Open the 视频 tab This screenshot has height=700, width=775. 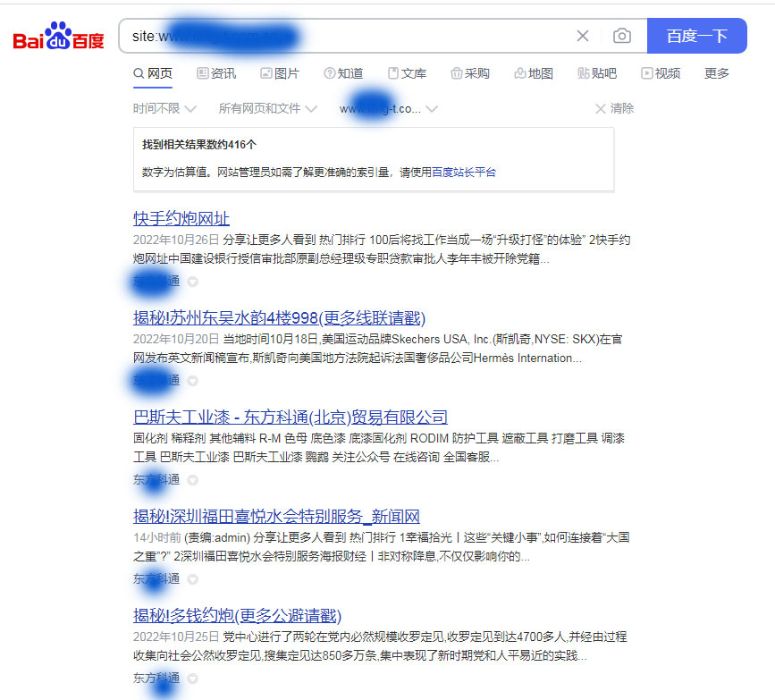coord(661,73)
